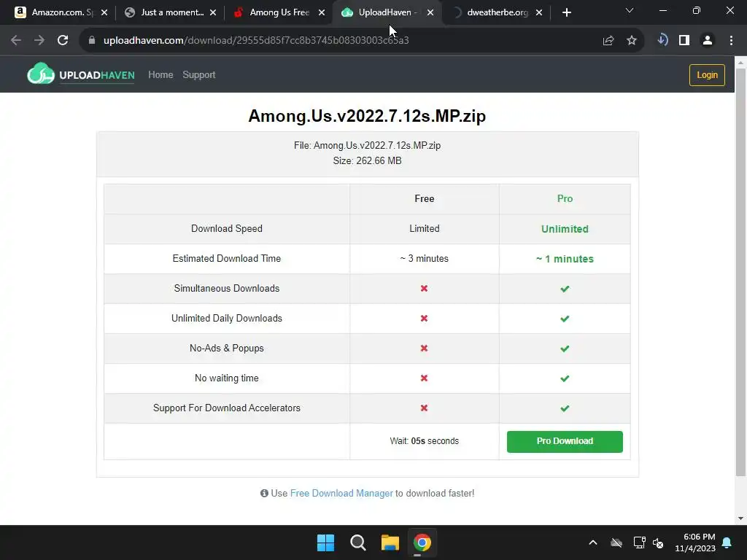
Task: Click the 'Wait: 05s seconds' countdown text
Action: pos(424,441)
